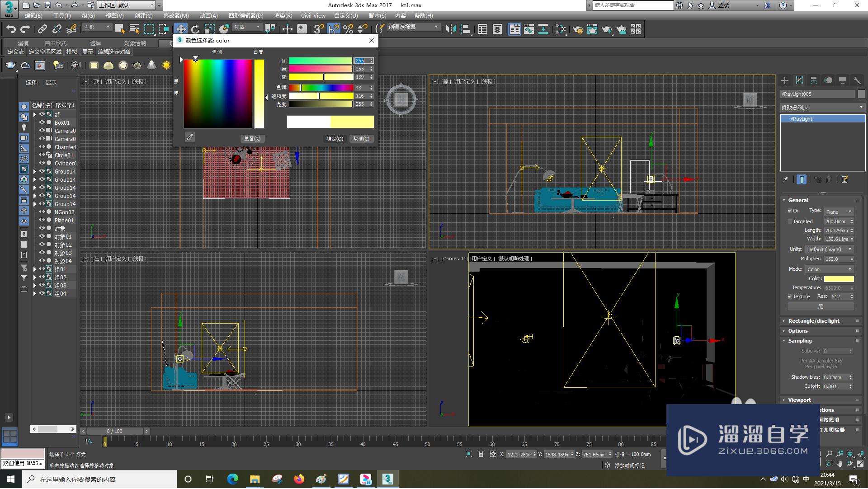Open the light Type dropdown (Plane)
868x489 pixels.
point(839,212)
